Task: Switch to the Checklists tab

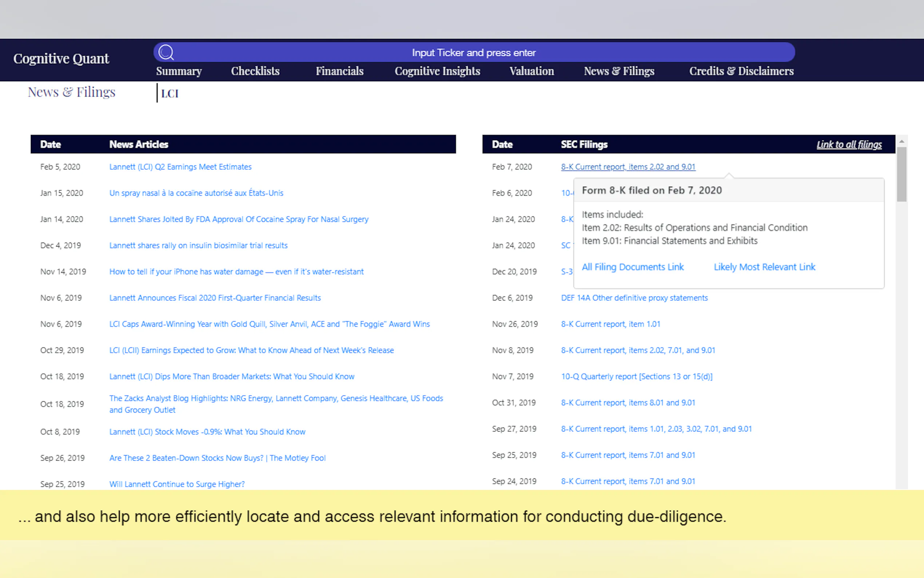Action: point(255,71)
